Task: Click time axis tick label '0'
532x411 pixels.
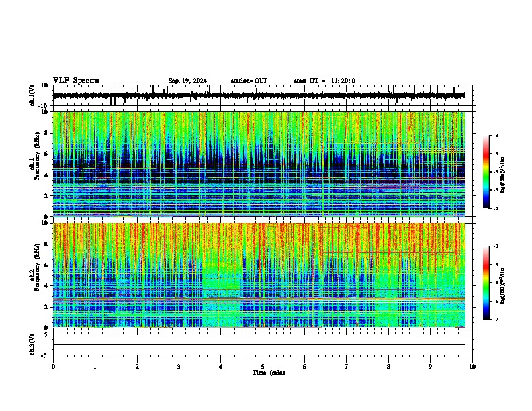Action: tap(53, 367)
